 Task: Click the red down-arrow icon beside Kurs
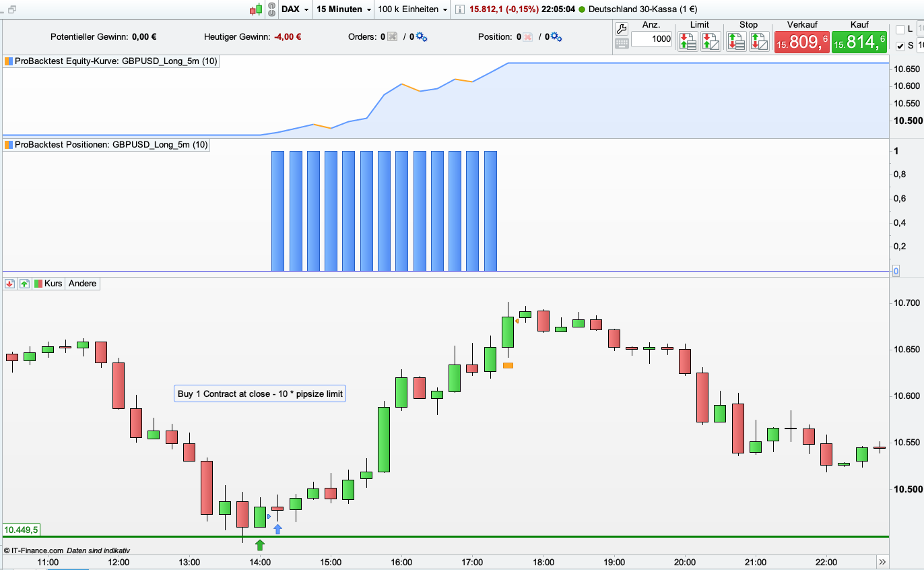click(10, 284)
